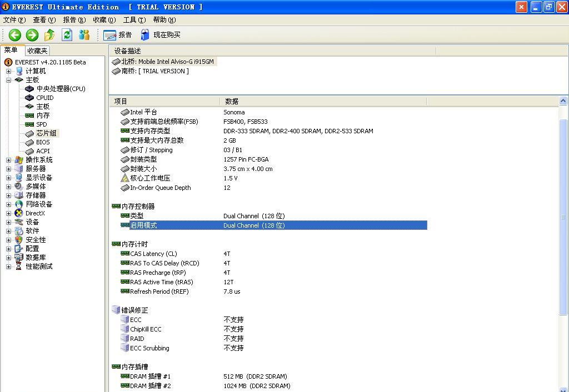This screenshot has width=569, height=392.
Task: Click the two-people users toolbar icon
Action: point(84,35)
